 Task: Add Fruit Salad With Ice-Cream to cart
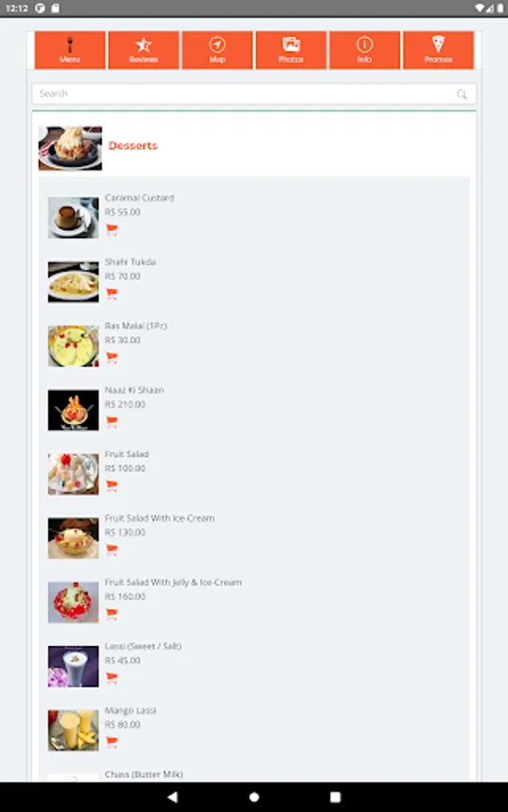point(112,549)
